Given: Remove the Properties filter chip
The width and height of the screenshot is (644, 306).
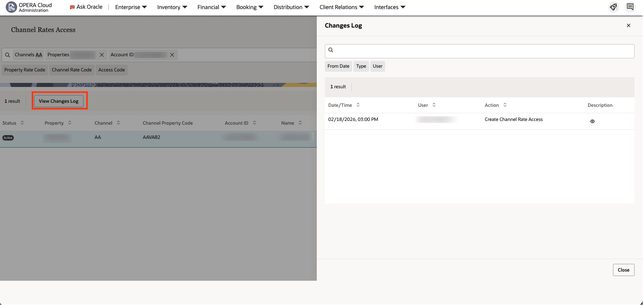Looking at the screenshot, I should point(102,55).
